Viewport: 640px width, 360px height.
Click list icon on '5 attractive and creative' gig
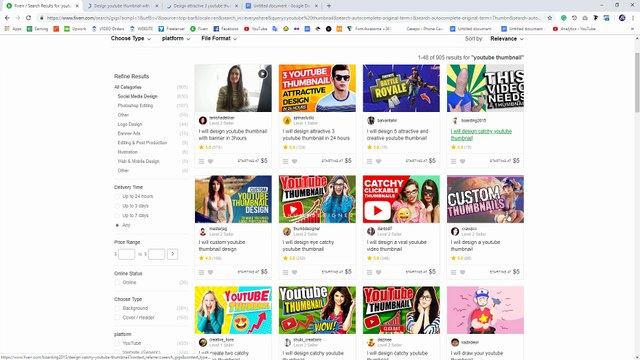pos(369,161)
